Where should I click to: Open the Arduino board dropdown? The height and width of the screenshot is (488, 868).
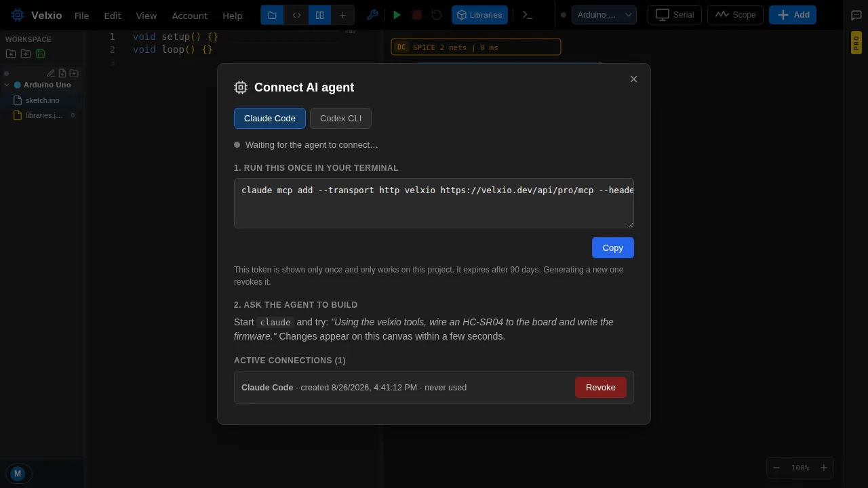(604, 15)
